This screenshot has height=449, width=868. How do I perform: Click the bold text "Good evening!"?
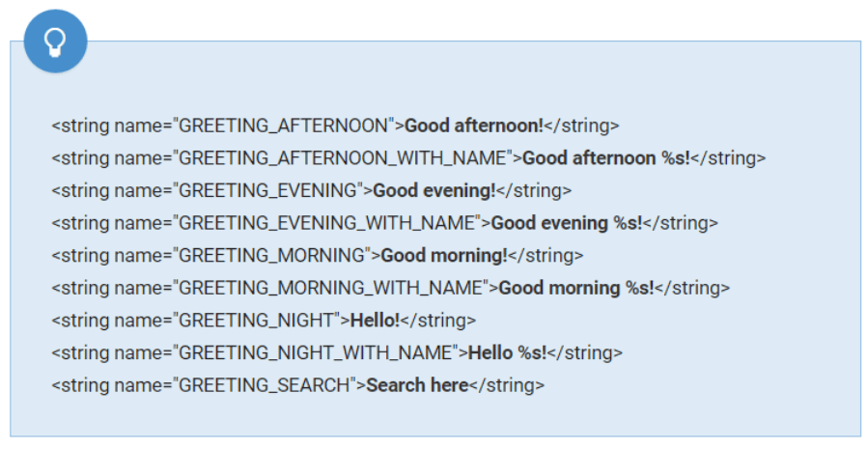pos(434,190)
